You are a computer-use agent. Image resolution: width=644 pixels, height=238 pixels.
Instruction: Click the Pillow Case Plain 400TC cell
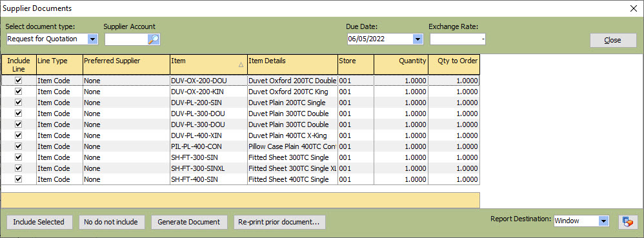click(293, 146)
